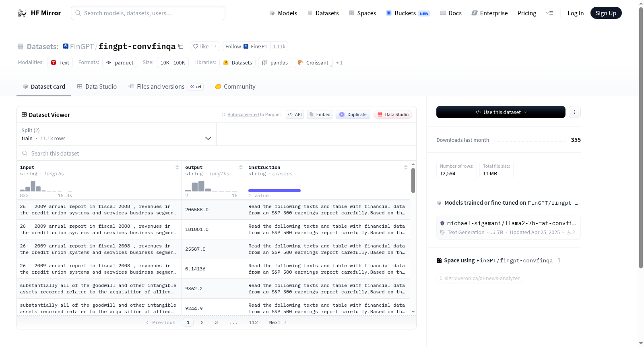Click the FinGPT owner link in title
Image resolution: width=644 pixels, height=347 pixels.
click(82, 47)
